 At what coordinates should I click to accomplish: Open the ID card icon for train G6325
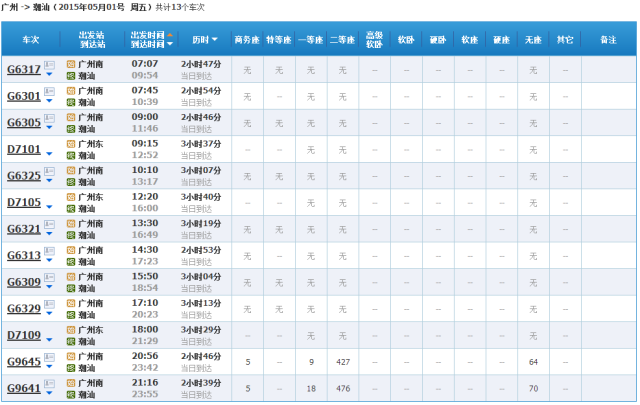(x=49, y=170)
